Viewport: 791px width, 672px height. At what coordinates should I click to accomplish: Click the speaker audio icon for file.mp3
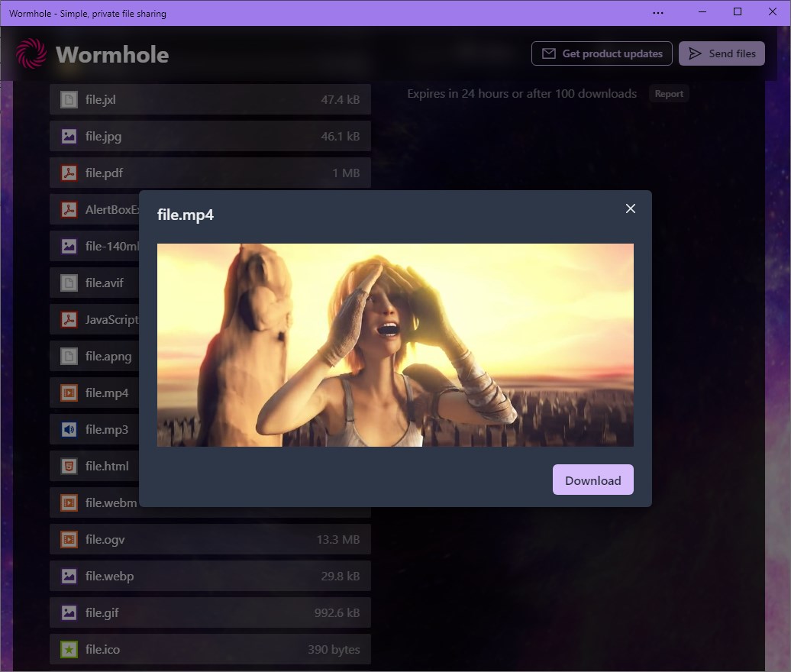[x=69, y=429]
